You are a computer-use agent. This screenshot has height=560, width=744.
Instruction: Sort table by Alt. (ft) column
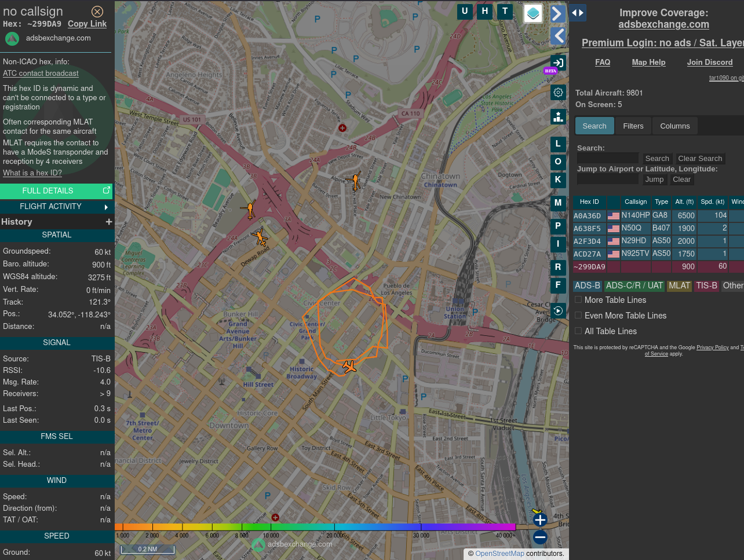684,202
